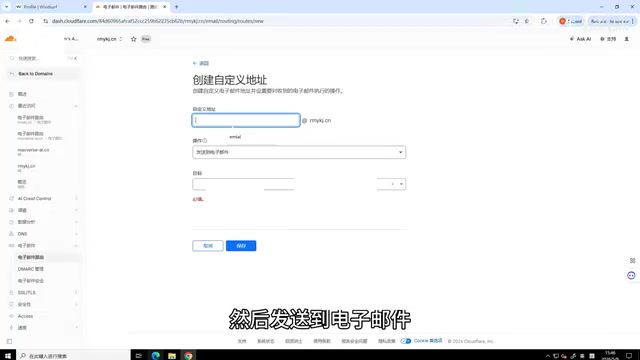Expand AI Crawl Control menu

(76, 199)
